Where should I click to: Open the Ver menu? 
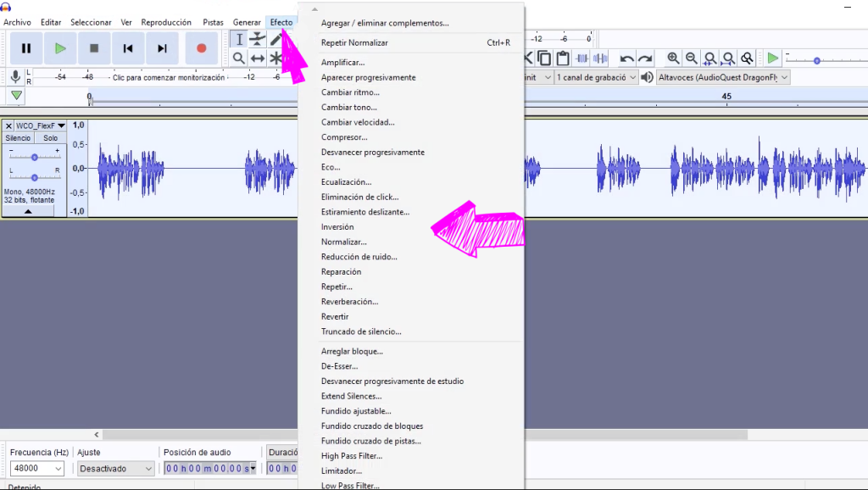click(x=126, y=23)
